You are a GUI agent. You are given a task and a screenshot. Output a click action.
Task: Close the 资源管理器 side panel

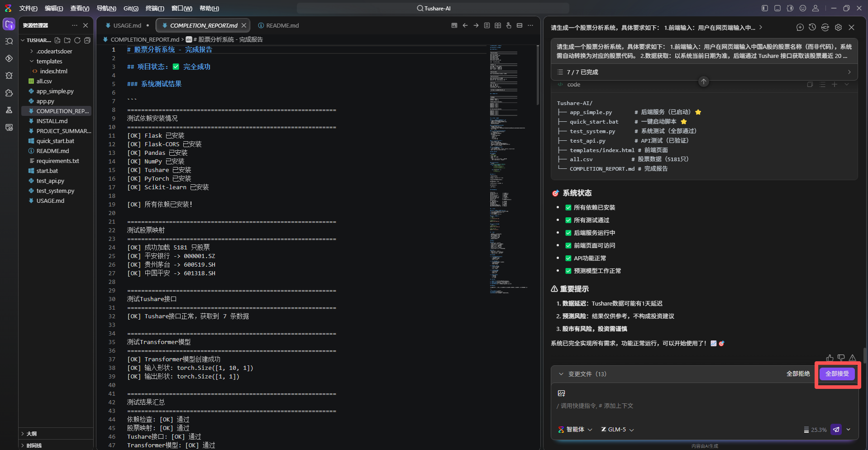tap(86, 25)
